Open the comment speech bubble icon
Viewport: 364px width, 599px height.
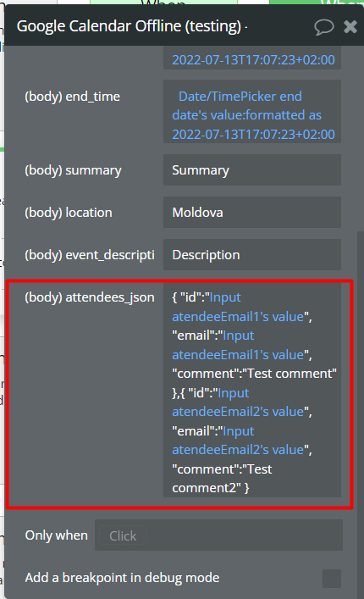click(x=323, y=27)
